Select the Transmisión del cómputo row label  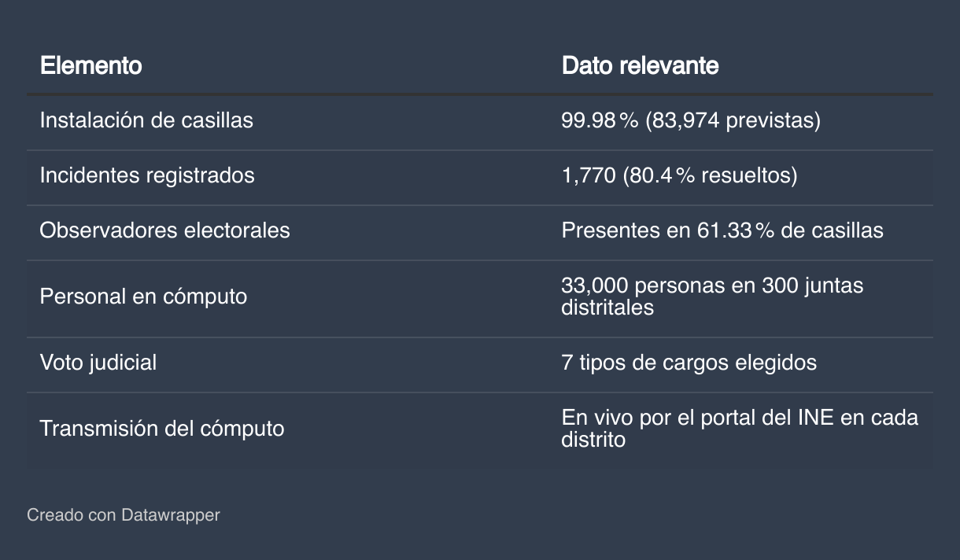point(162,429)
